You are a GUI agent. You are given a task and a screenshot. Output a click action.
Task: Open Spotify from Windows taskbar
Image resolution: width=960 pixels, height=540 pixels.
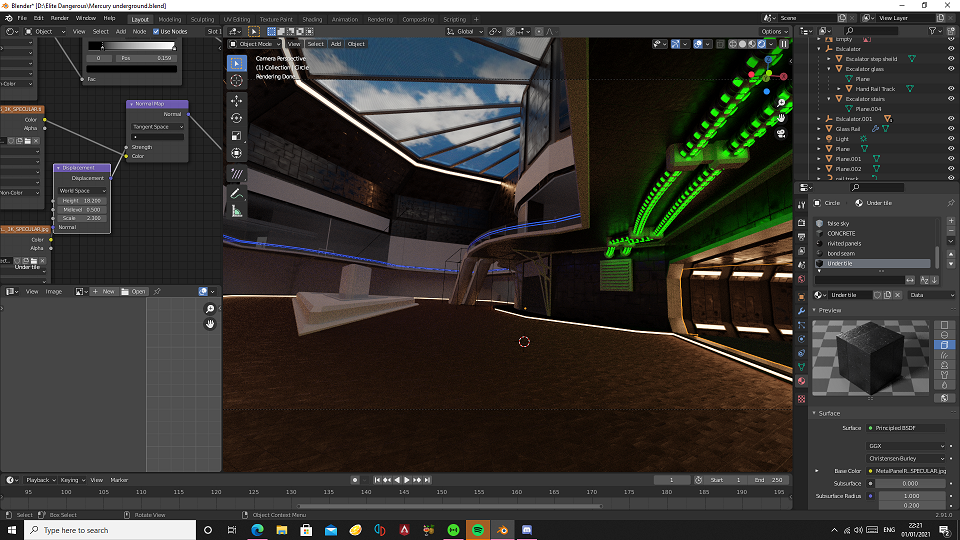[478, 530]
